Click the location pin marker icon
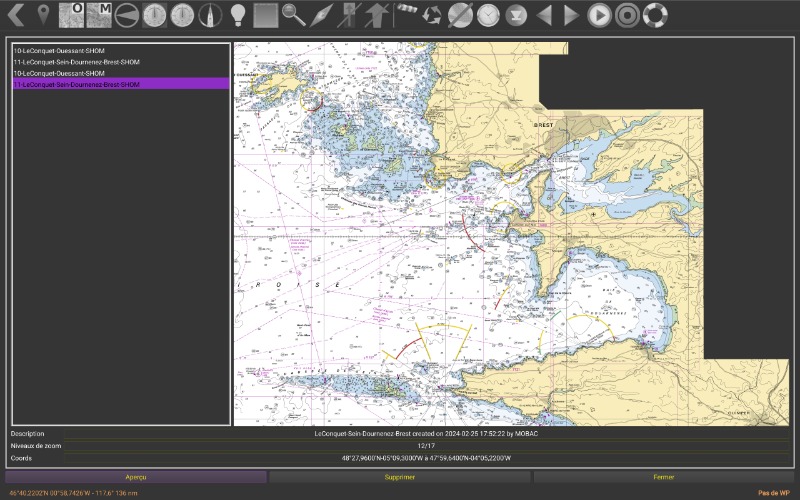 click(43, 15)
